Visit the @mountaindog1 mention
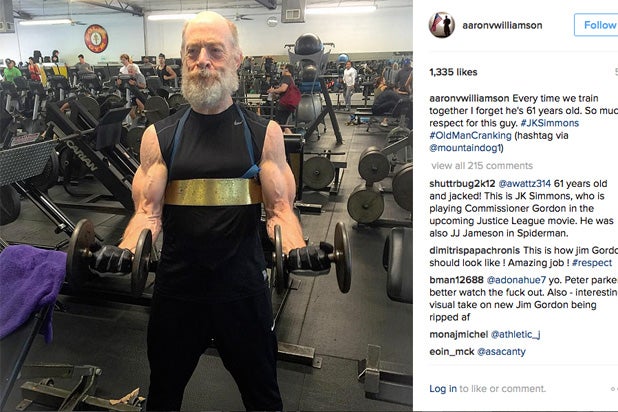Viewport: 618px width, 412px height. click(x=465, y=148)
